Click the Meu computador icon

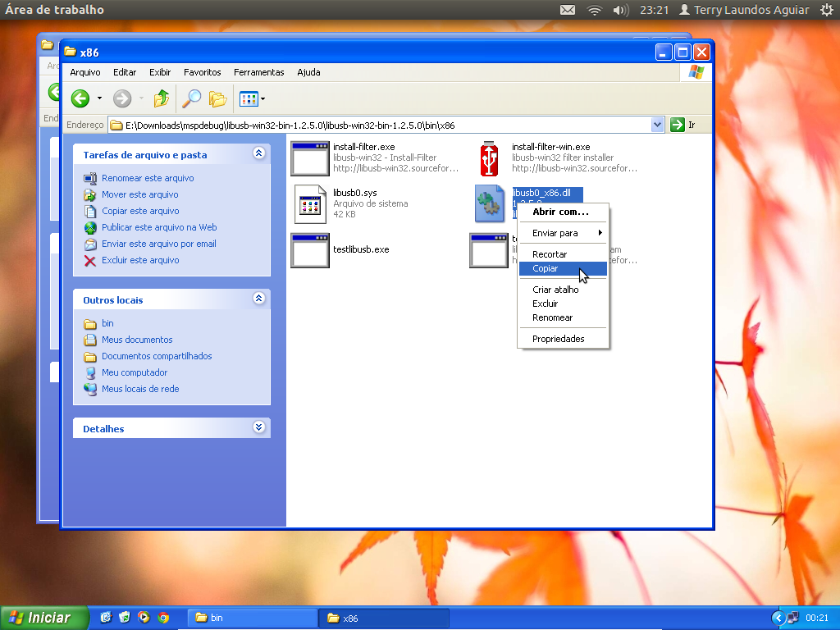pos(90,373)
